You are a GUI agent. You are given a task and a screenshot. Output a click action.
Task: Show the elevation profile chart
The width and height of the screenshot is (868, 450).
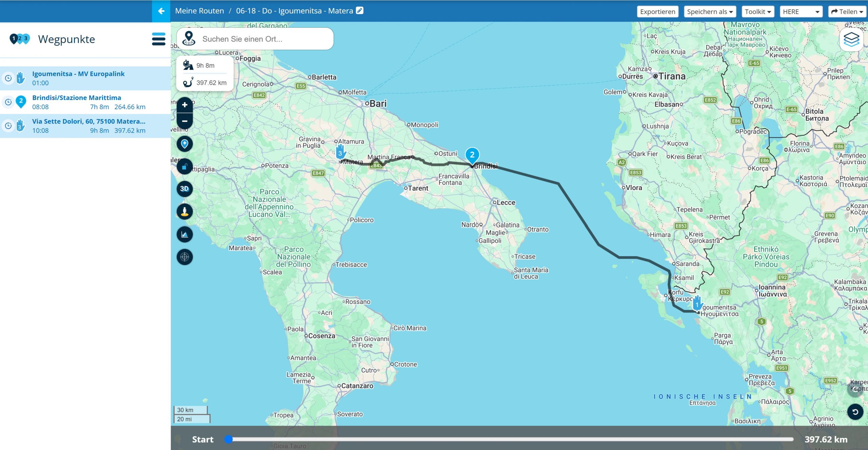[185, 235]
